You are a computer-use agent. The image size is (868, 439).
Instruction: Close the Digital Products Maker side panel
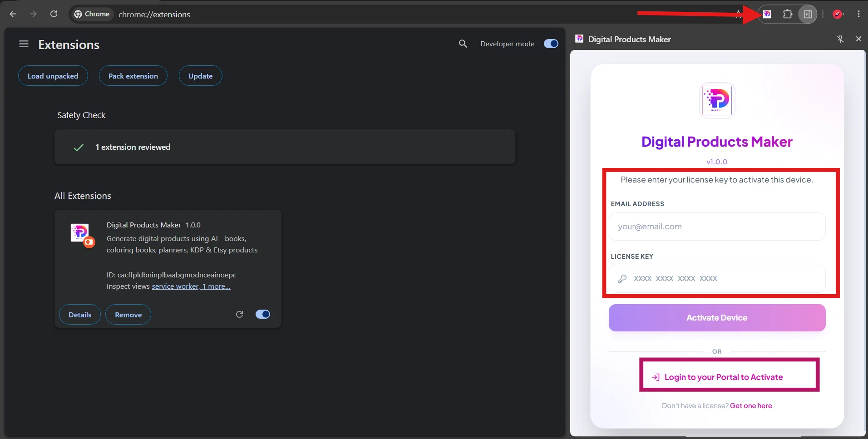pyautogui.click(x=858, y=39)
